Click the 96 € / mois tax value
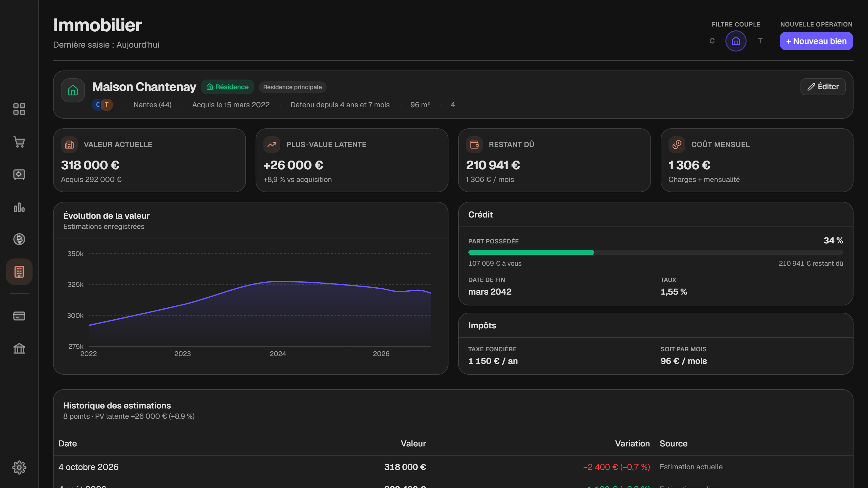Viewport: 868px width, 488px height. (x=684, y=361)
